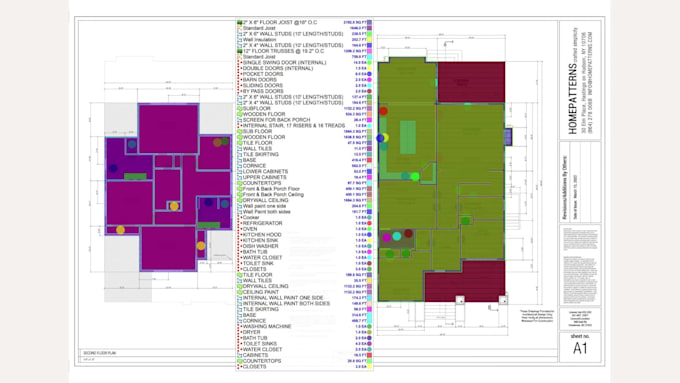Click the count icon beside BY PASS DOORS

[x=239, y=91]
